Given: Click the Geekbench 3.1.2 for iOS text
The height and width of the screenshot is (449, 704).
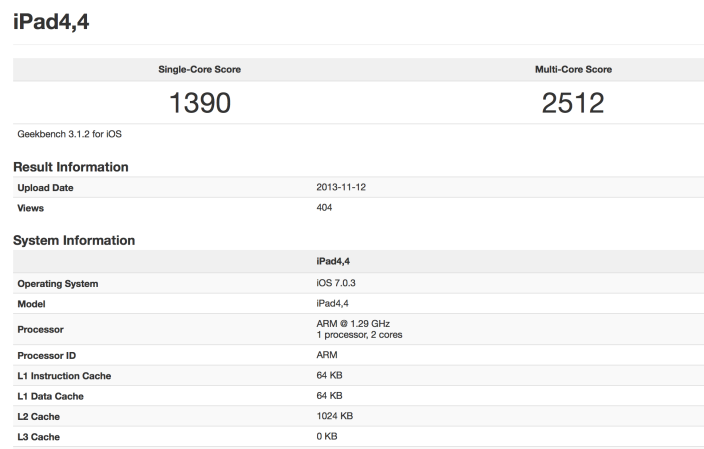Looking at the screenshot, I should (67, 133).
